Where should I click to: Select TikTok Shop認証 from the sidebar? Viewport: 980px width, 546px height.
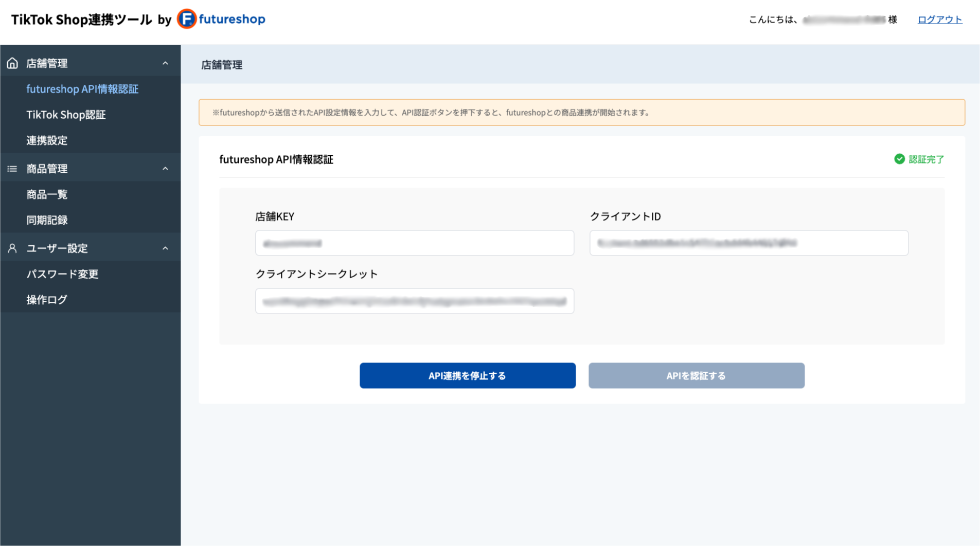(66, 114)
